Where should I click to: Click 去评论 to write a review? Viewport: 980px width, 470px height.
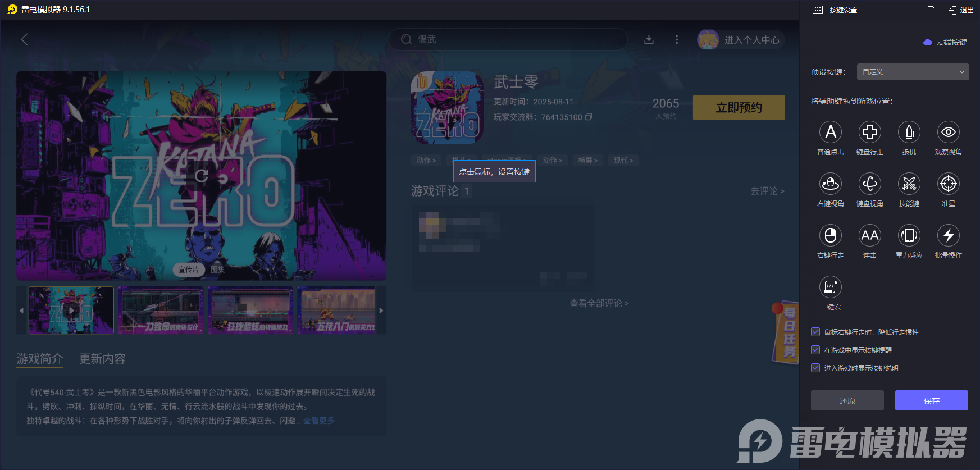[x=768, y=191]
